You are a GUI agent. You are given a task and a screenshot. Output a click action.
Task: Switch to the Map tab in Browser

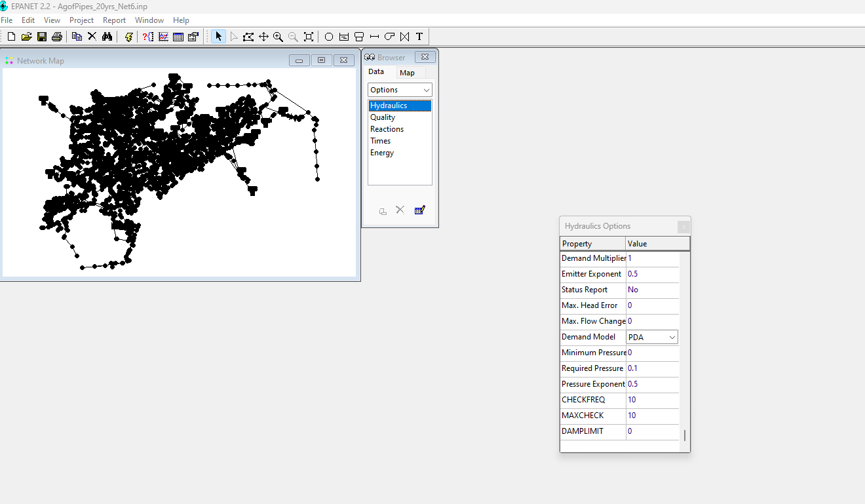click(408, 73)
